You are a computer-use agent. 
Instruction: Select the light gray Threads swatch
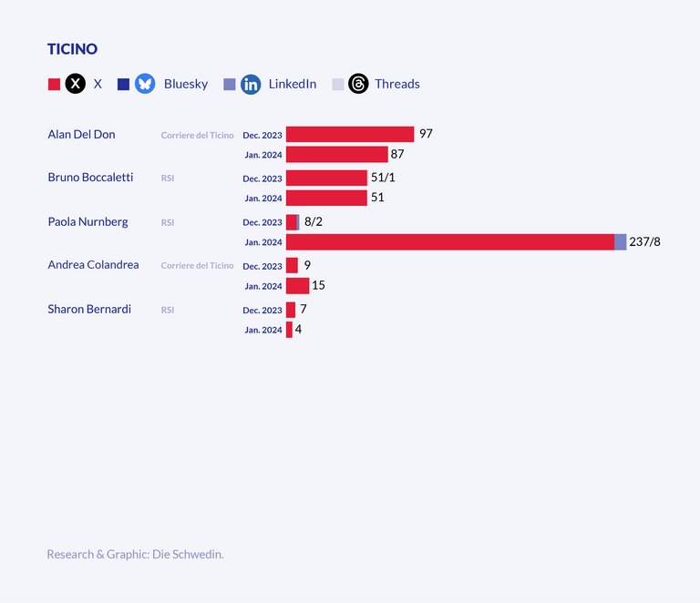point(338,84)
